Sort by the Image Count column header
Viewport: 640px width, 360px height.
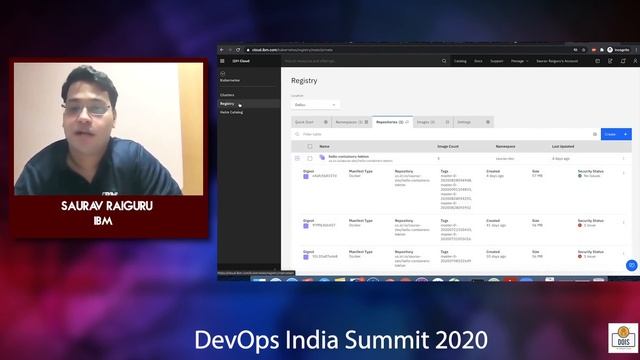tap(448, 146)
